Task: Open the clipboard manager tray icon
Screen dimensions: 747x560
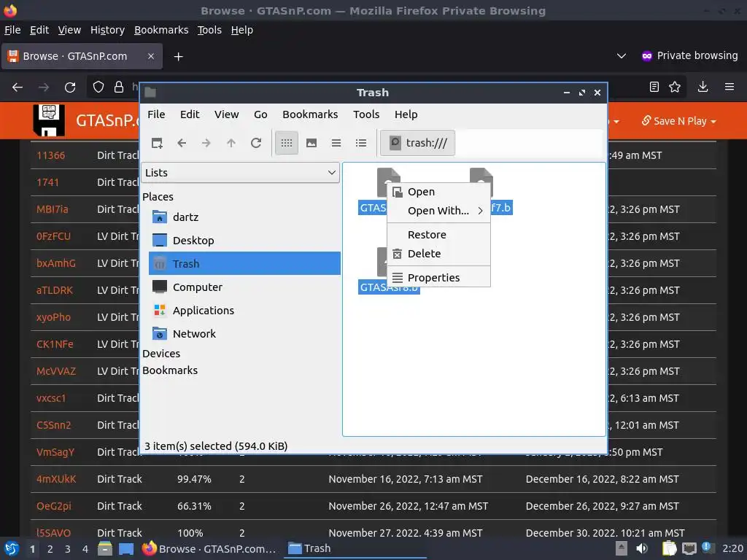Action: click(669, 548)
